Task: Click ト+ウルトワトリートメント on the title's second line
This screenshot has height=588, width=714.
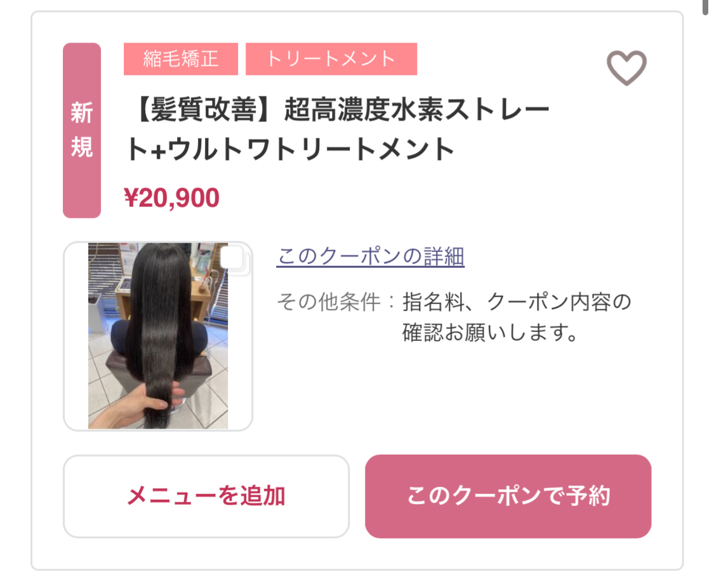Action: pos(291,149)
